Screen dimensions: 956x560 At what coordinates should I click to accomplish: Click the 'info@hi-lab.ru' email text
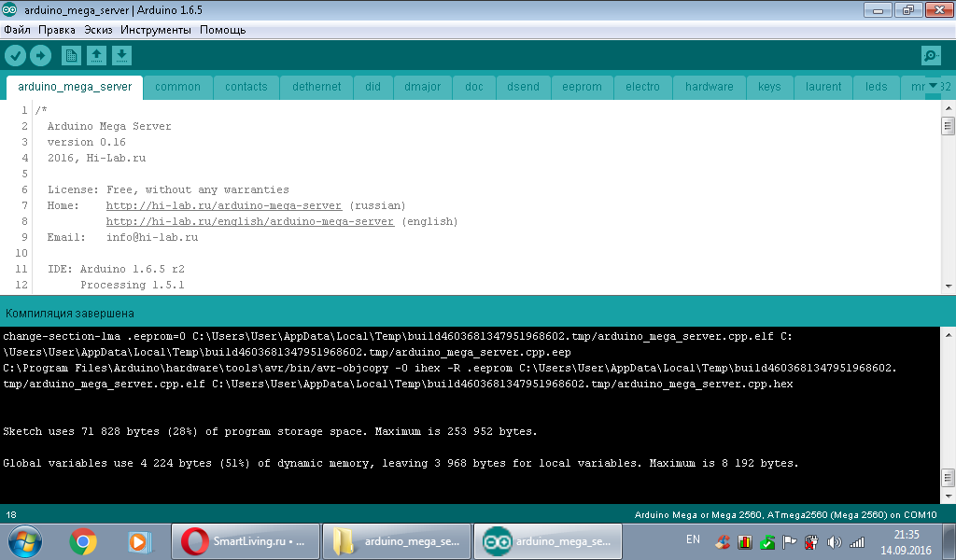[152, 238]
